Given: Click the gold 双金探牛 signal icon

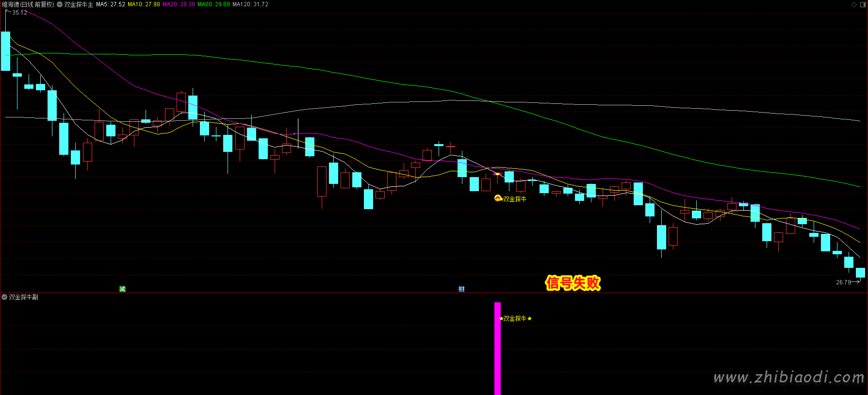Looking at the screenshot, I should click(x=498, y=198).
